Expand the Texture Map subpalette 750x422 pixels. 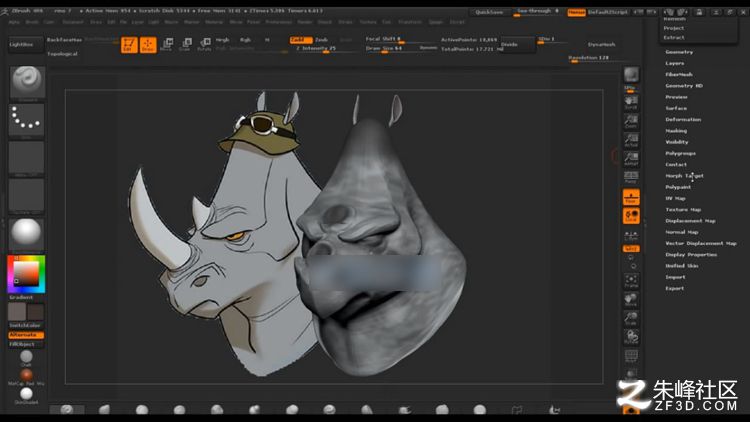coord(683,210)
